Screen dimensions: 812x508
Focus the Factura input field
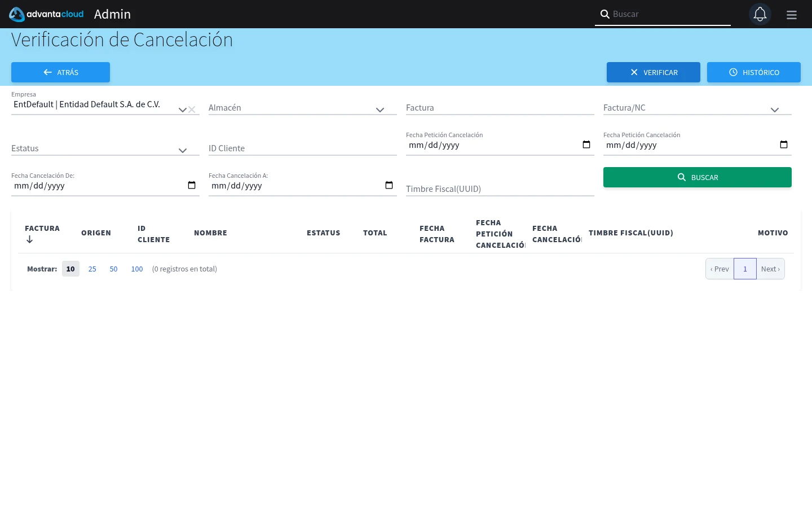point(500,107)
